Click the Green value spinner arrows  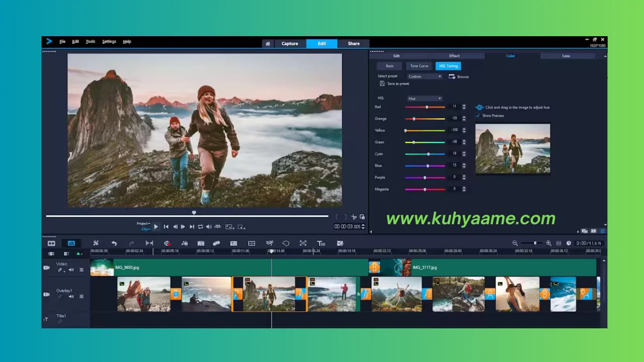[464, 142]
